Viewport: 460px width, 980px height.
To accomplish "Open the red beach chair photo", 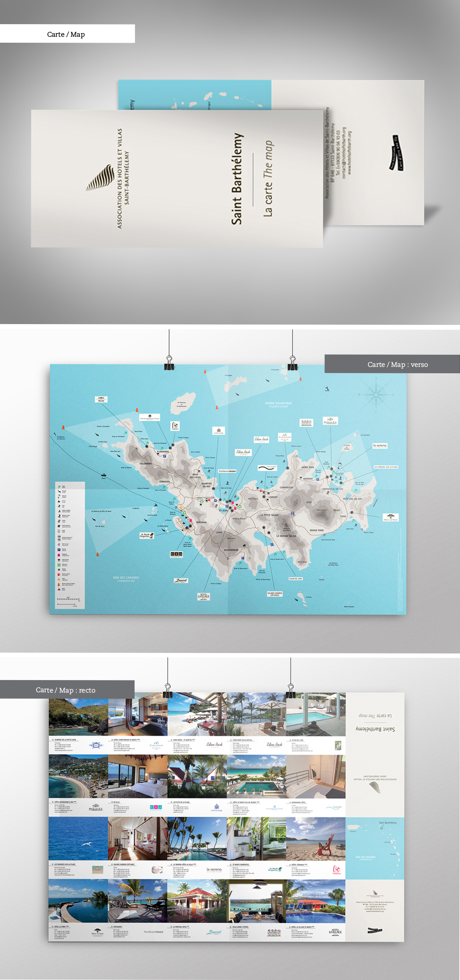I will pos(316,839).
